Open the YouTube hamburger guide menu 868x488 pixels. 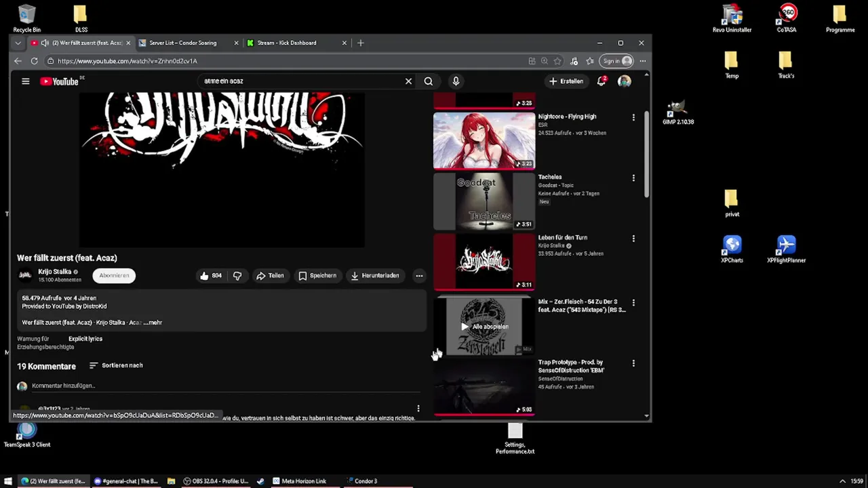pyautogui.click(x=25, y=81)
